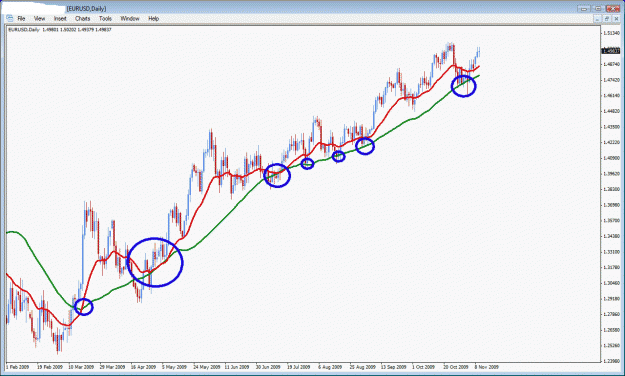This screenshot has height=376, width=625.
Task: Open the File menu
Action: [x=21, y=18]
